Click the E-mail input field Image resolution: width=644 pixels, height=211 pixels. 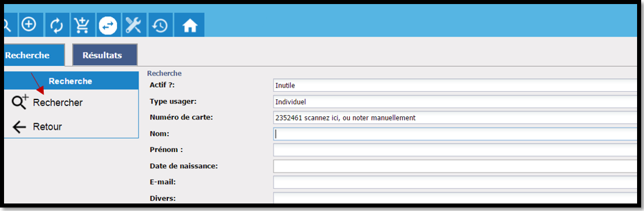point(455,182)
